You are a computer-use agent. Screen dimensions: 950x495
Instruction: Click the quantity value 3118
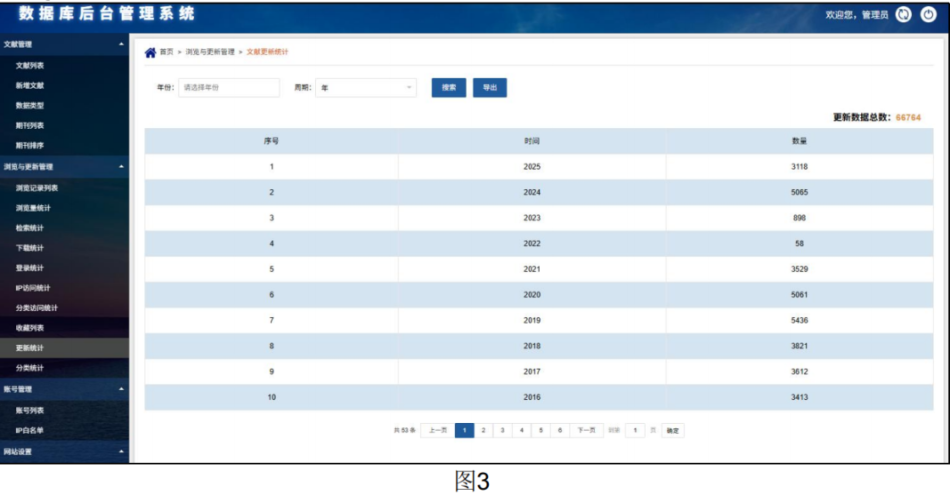799,167
